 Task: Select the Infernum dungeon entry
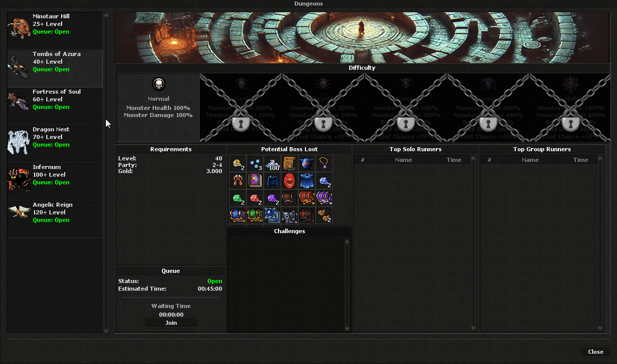(x=55, y=181)
